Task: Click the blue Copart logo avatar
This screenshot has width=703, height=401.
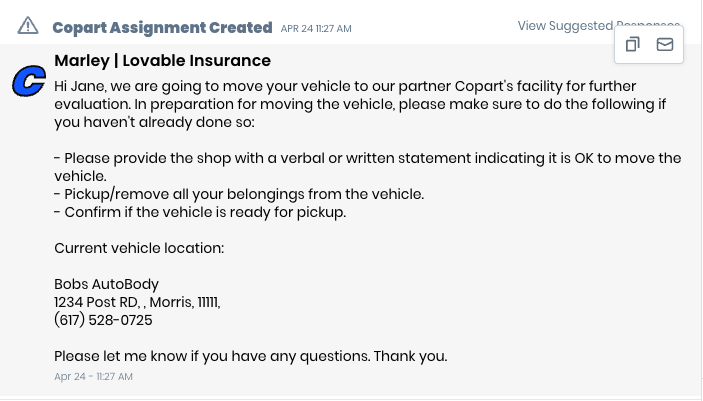Action: pyautogui.click(x=29, y=82)
